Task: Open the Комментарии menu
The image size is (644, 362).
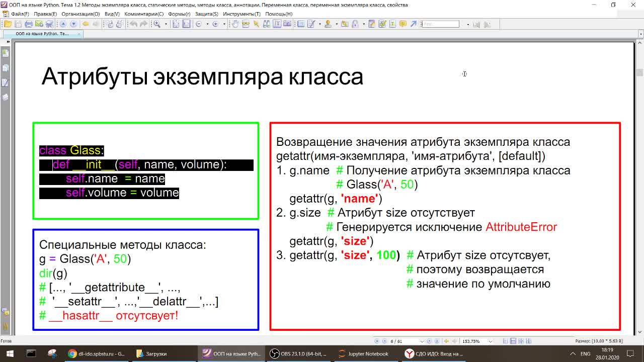Action: 144,14
